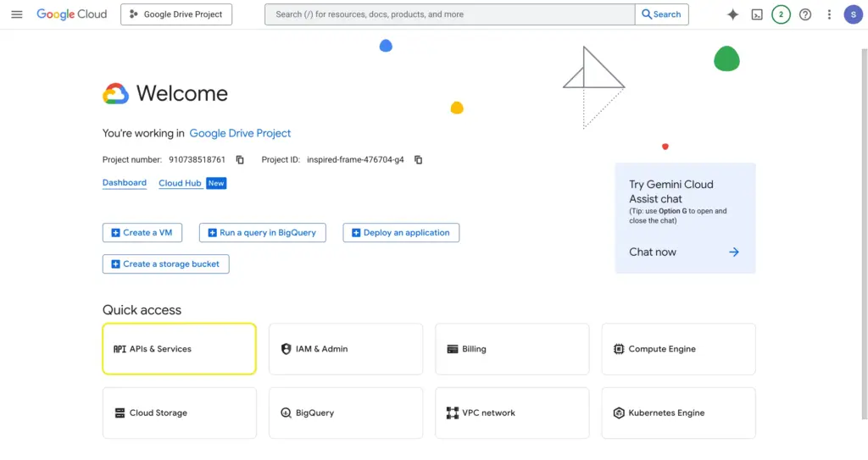Viewport: 868px width, 460px height.
Task: Open the Google Drive Project picker
Action: [176, 14]
